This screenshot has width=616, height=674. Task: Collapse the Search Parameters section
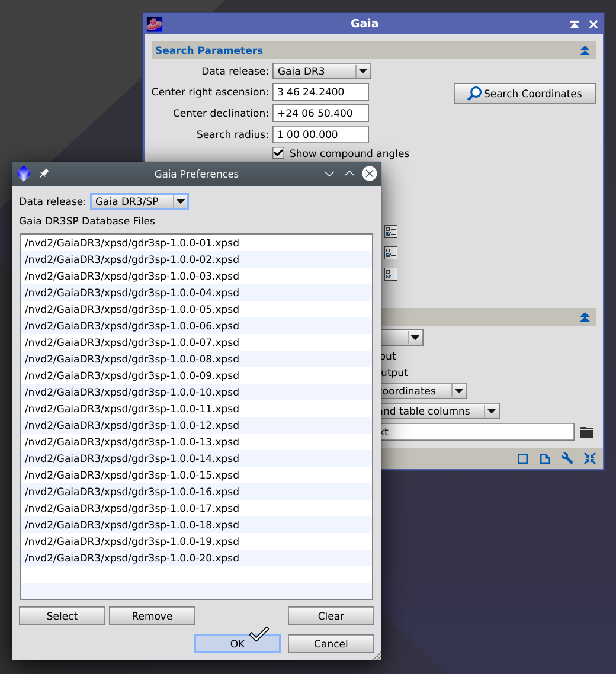[585, 51]
